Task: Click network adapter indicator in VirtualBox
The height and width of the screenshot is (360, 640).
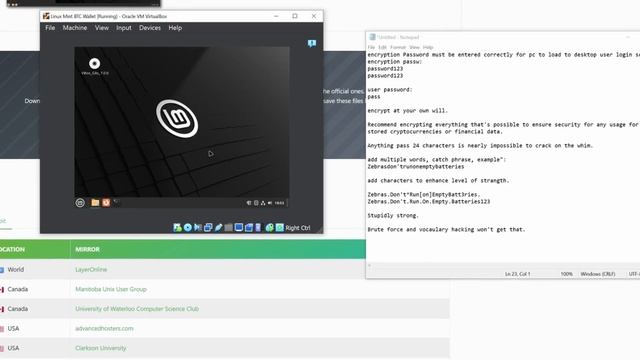Action: [x=208, y=228]
